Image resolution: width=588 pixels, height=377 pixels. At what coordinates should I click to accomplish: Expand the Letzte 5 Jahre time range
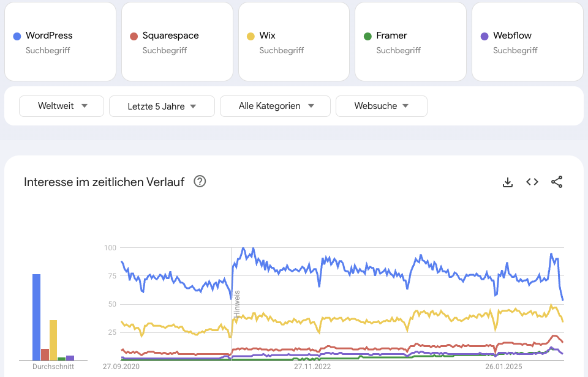(x=162, y=106)
